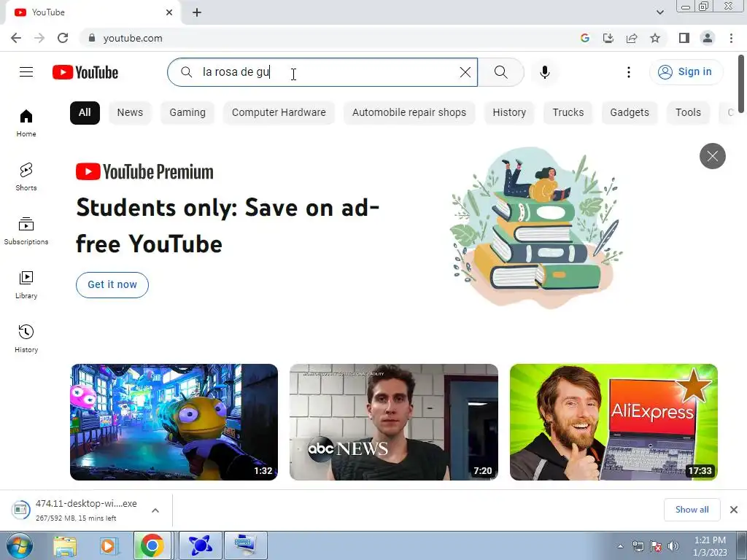Show hidden system tray icons
The image size is (747, 560).
[620, 546]
